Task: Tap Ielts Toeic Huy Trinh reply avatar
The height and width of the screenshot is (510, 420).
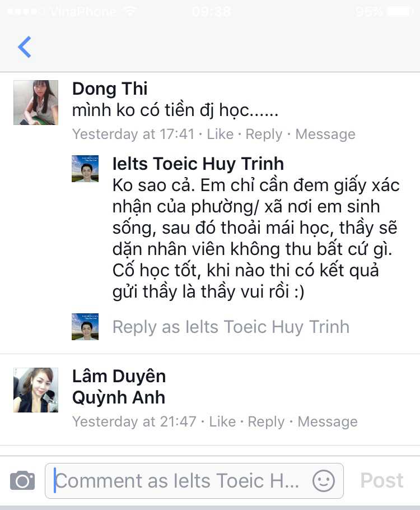Action: 85,169
